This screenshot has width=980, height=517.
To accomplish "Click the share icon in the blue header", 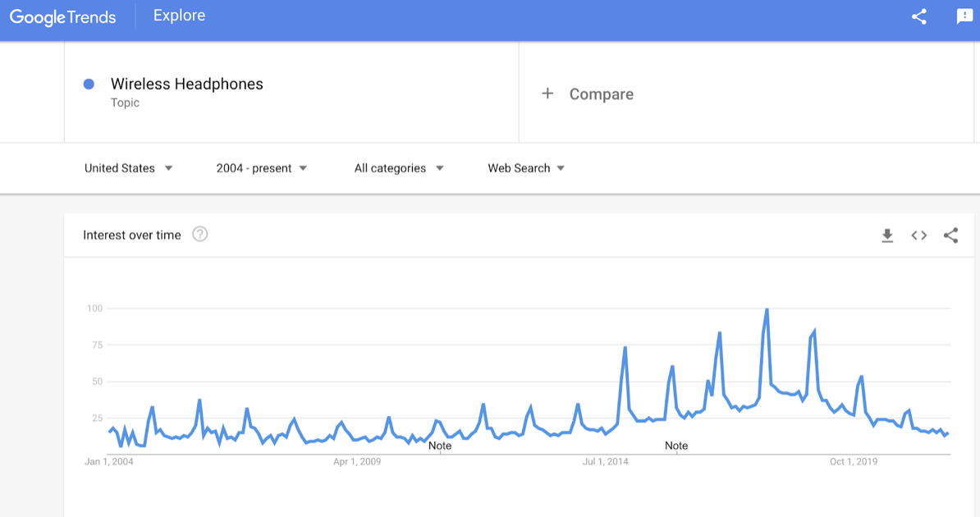I will click(x=918, y=17).
